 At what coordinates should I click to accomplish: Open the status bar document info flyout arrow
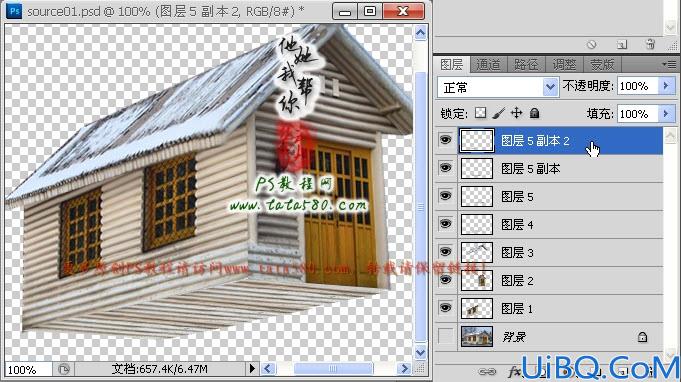pos(252,369)
